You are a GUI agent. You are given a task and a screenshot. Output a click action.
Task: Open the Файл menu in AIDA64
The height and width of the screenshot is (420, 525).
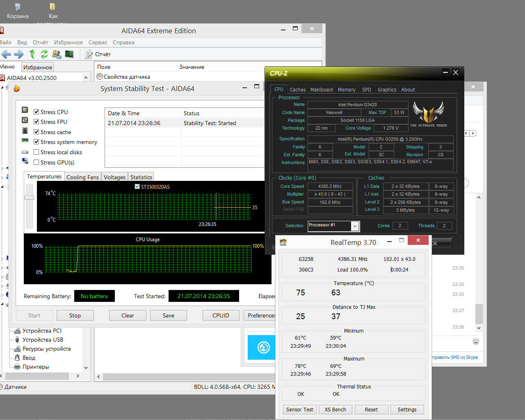[5, 42]
